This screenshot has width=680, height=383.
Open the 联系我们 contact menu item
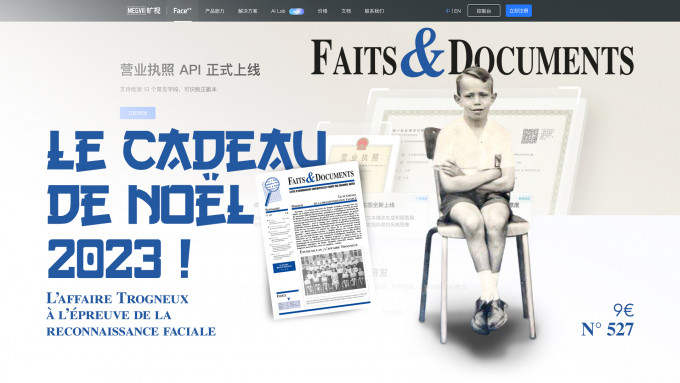tap(374, 11)
